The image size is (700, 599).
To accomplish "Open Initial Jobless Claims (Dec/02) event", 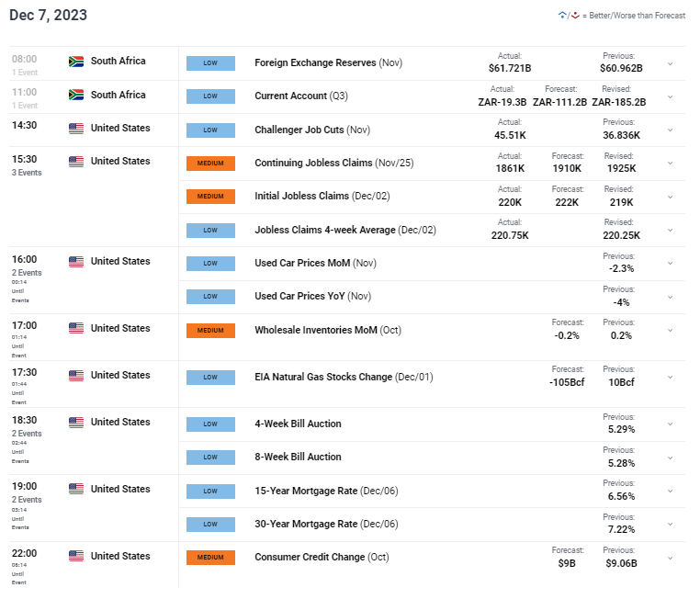I will click(322, 196).
